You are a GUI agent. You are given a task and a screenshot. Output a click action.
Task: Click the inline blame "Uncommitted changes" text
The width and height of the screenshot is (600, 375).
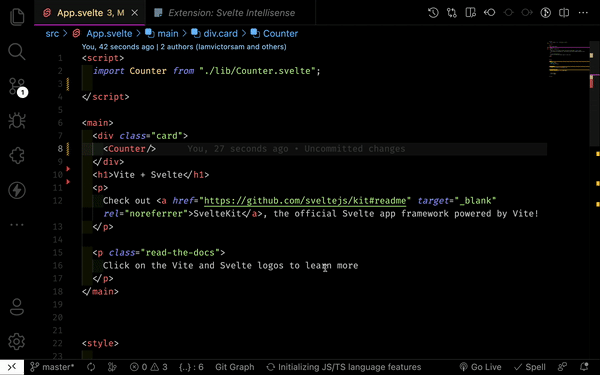pyautogui.click(x=355, y=149)
